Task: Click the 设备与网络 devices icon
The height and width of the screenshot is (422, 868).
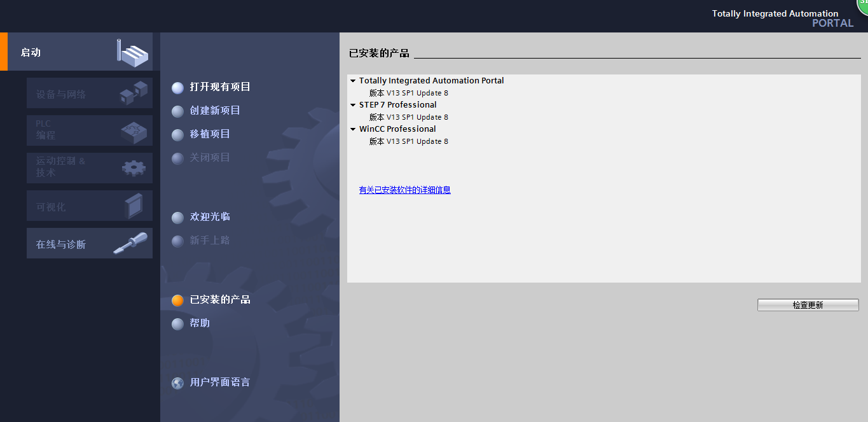Action: [x=134, y=93]
